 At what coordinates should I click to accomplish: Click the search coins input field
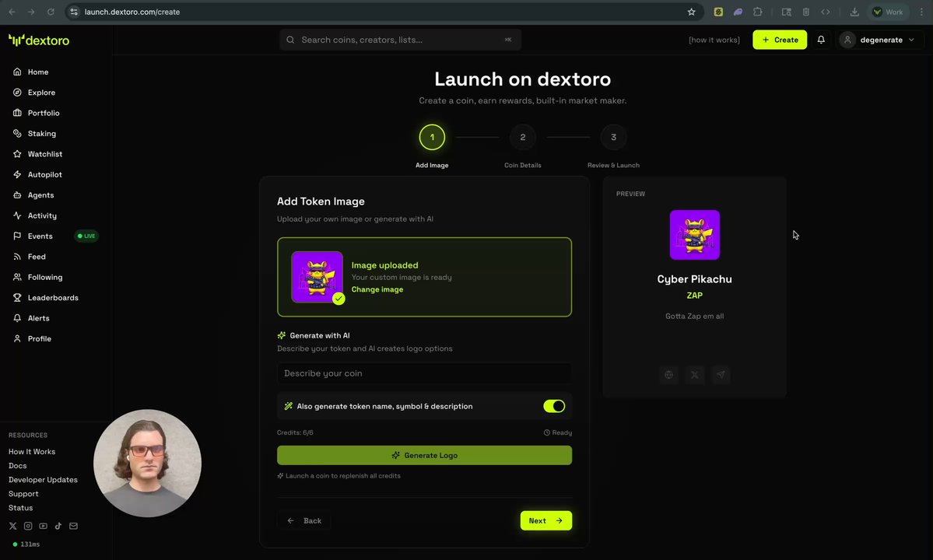[400, 40]
